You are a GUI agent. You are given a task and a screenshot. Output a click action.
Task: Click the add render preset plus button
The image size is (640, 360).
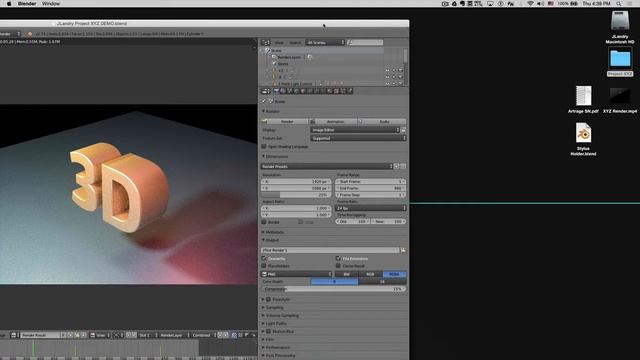tap(396, 167)
